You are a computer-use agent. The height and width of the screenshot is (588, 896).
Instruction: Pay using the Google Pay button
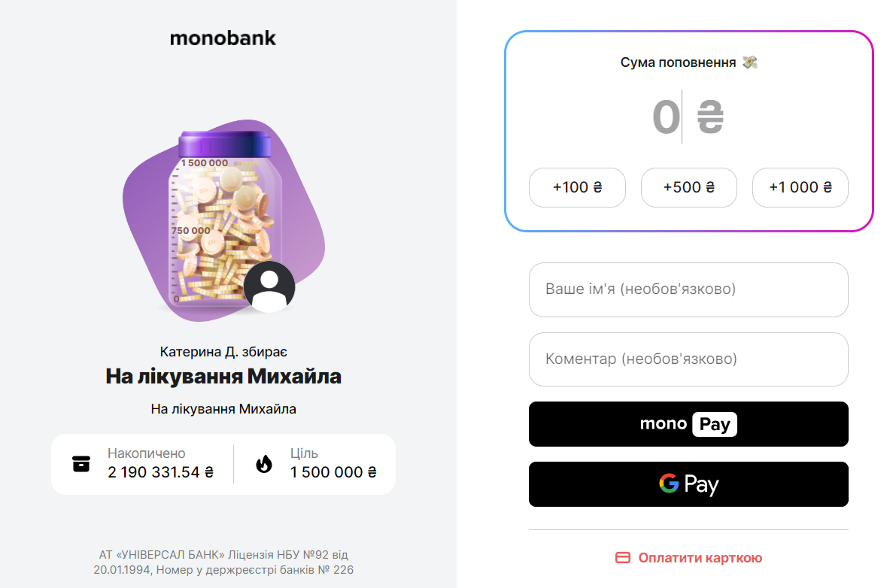688,484
